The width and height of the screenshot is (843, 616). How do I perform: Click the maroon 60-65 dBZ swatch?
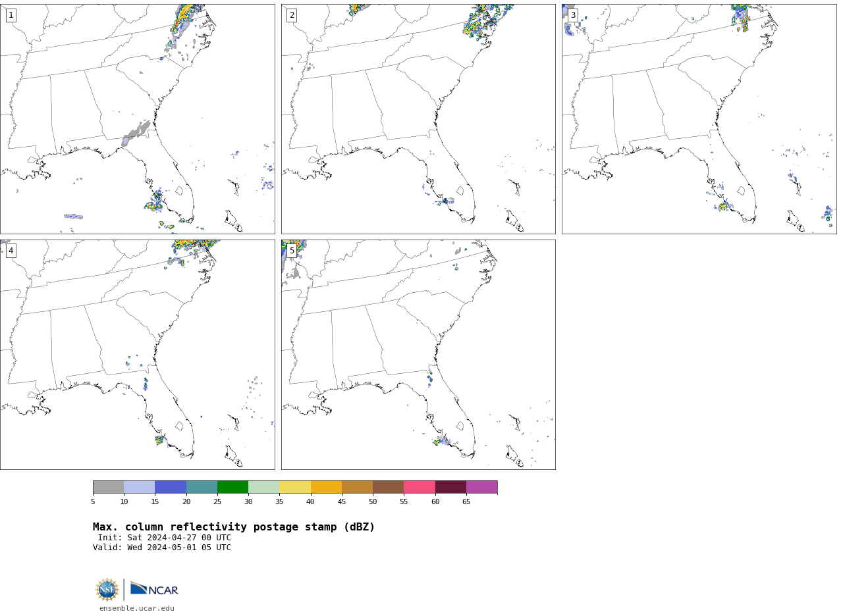tap(450, 487)
